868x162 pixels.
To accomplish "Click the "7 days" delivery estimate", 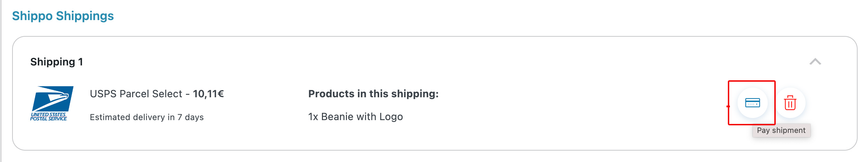I will pyautogui.click(x=190, y=117).
